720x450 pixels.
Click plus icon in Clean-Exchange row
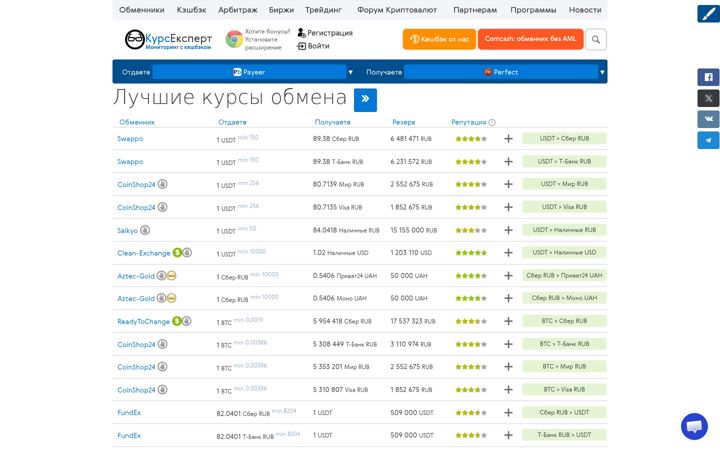click(508, 253)
